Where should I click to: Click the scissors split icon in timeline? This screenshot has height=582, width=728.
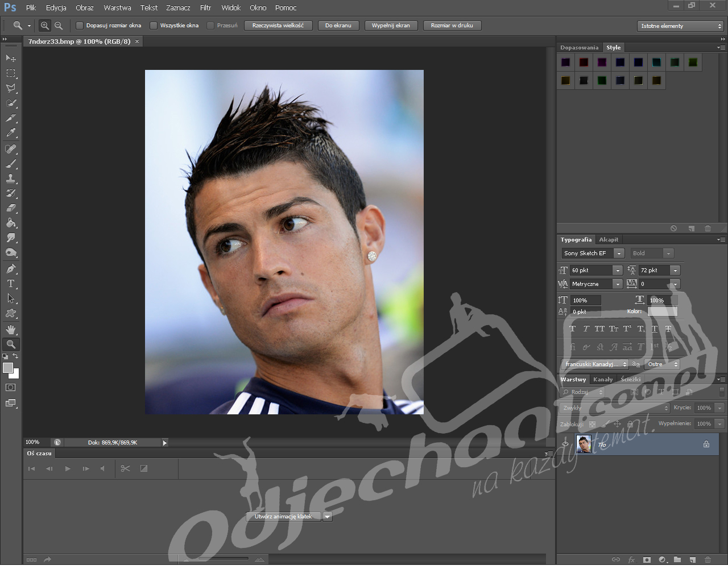[126, 468]
